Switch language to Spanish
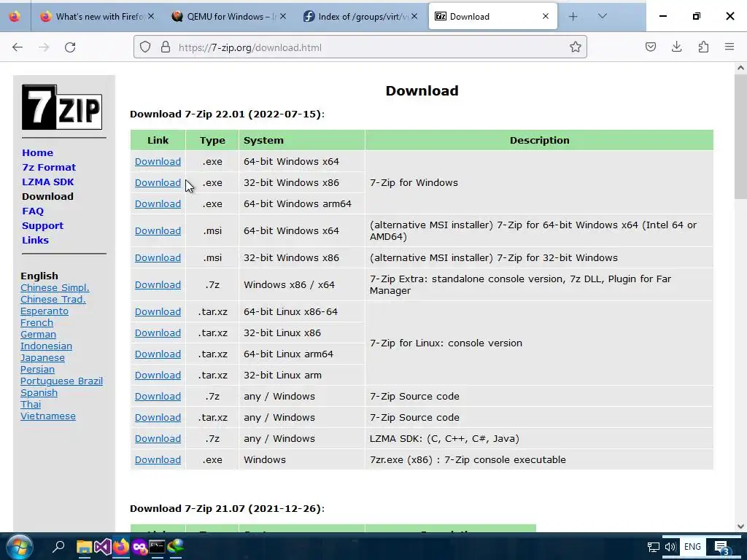 [39, 393]
